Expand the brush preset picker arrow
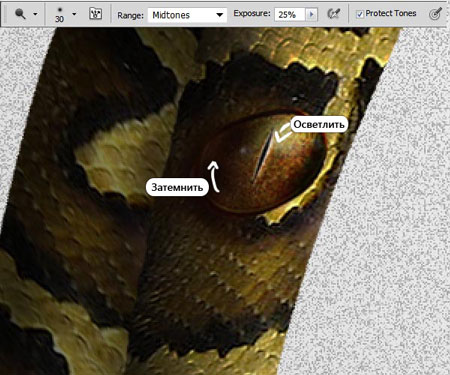Screen dimensions: 450x375 (74, 14)
